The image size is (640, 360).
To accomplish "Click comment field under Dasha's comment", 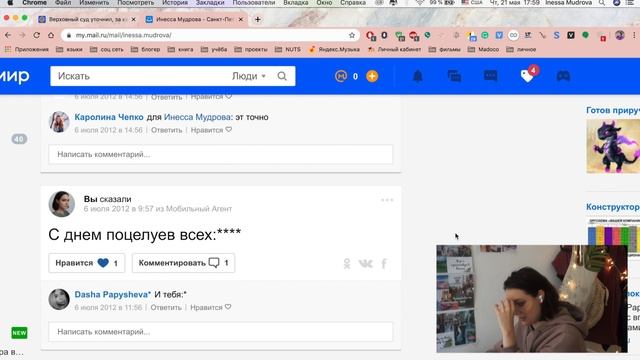I will [221, 332].
